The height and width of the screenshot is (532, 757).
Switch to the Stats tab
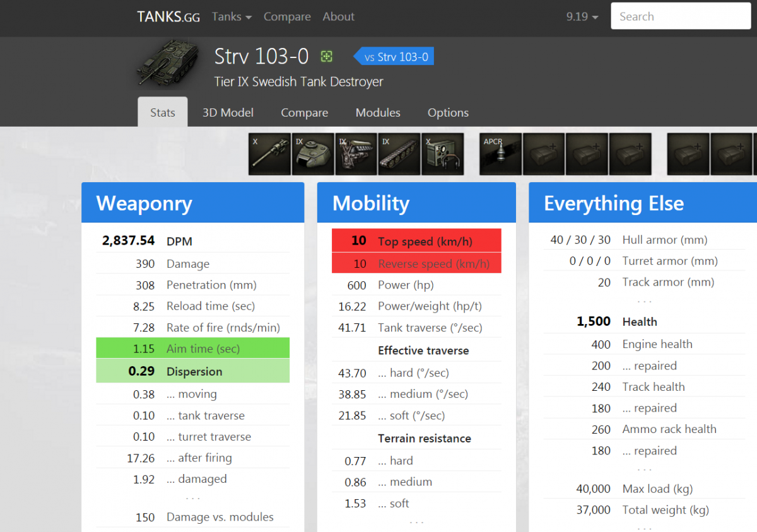coord(163,112)
